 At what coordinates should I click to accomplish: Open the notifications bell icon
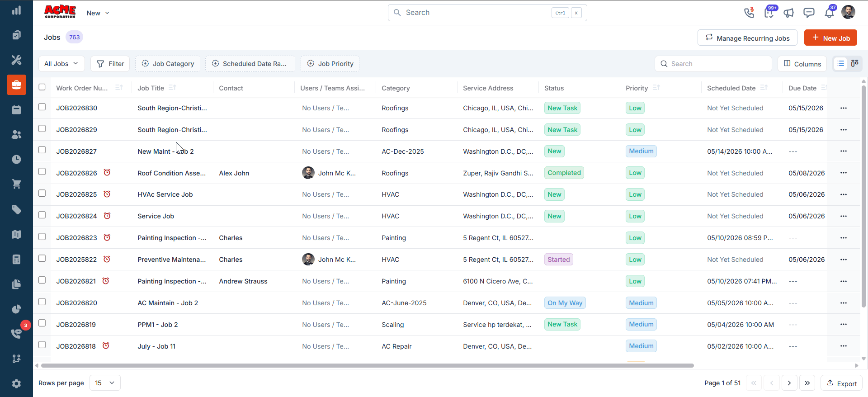pyautogui.click(x=829, y=13)
